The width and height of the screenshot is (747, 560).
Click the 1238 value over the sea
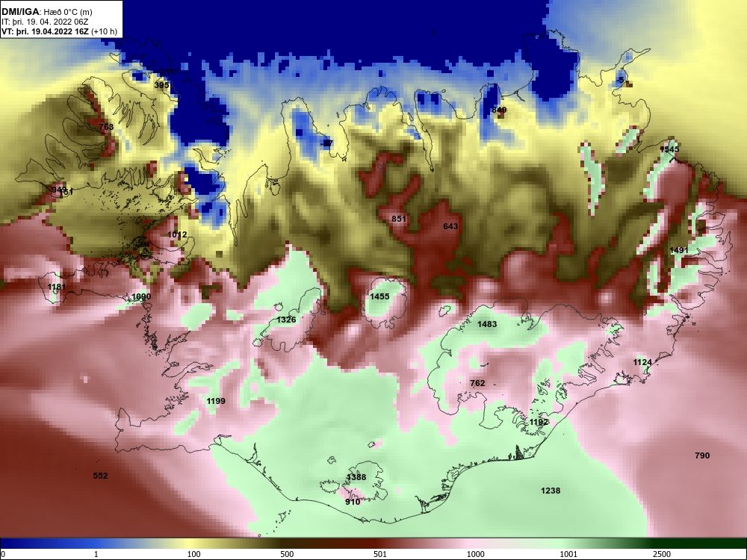[x=551, y=490]
